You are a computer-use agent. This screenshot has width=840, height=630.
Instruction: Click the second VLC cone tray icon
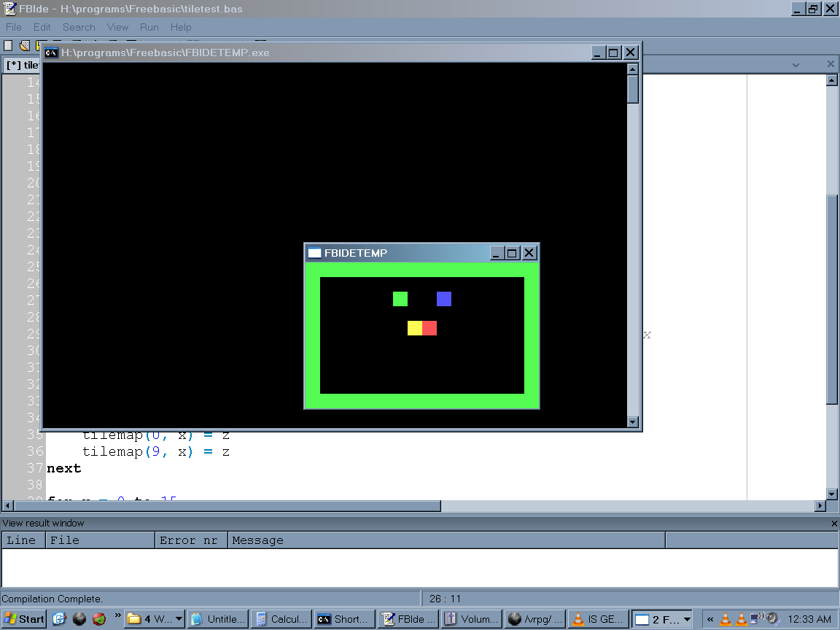click(742, 619)
